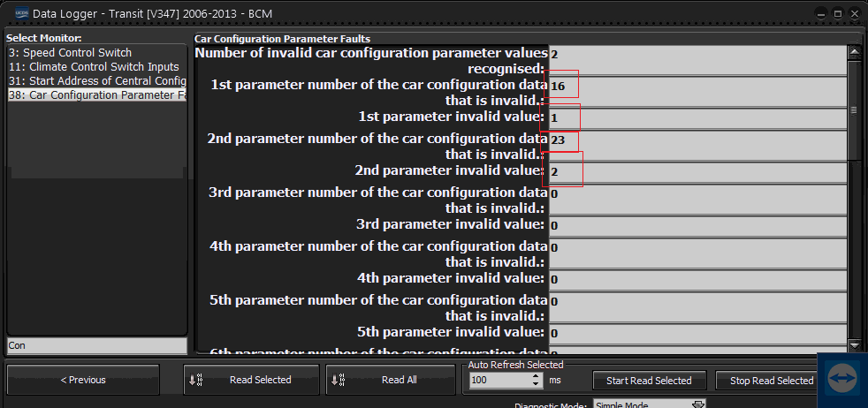The height and width of the screenshot is (408, 868).
Task: Select 31: Start Address of Central Config
Action: pyautogui.click(x=97, y=81)
